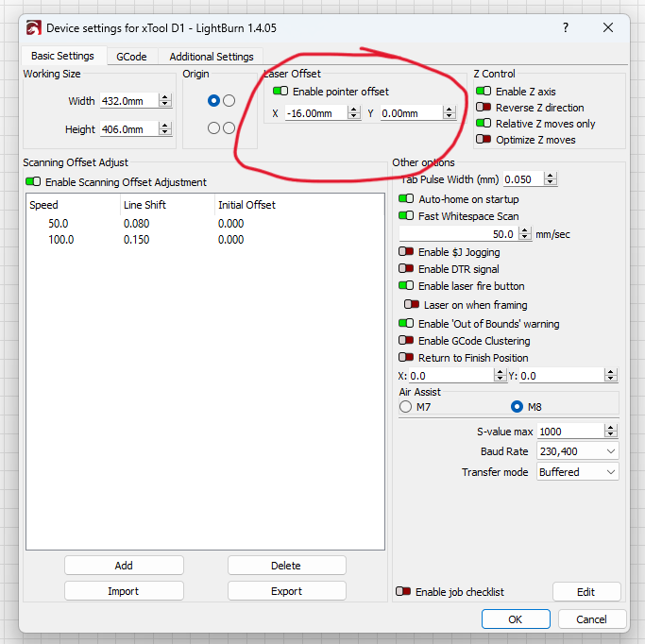Turn on Reverse Z direction
645x644 pixels.
484,107
